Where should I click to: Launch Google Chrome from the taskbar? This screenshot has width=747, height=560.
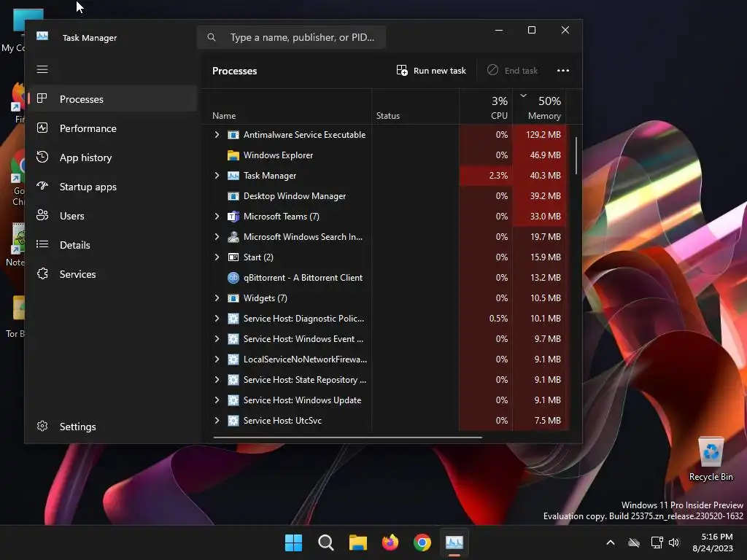tap(422, 542)
